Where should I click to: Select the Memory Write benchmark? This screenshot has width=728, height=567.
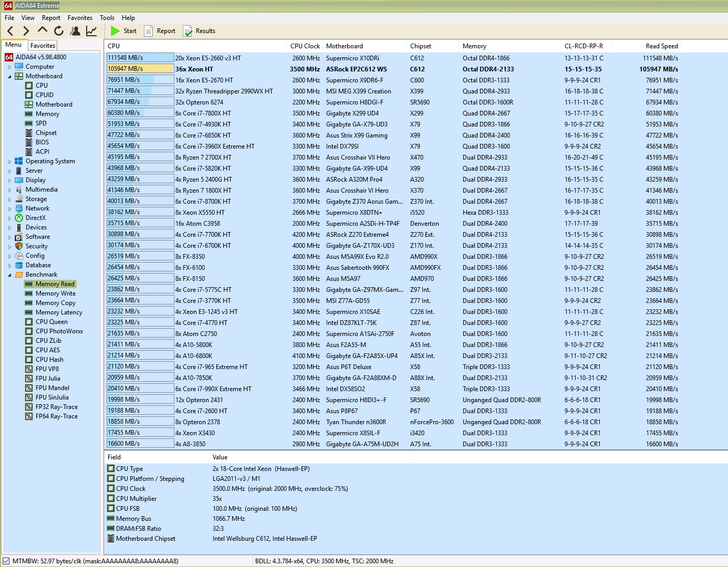click(x=56, y=293)
